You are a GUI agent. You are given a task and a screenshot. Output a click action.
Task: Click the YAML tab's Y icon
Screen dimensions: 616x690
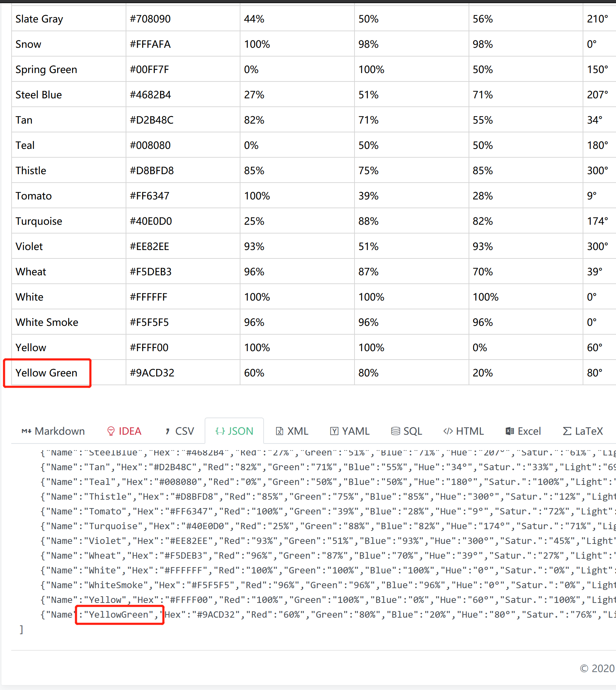(334, 431)
